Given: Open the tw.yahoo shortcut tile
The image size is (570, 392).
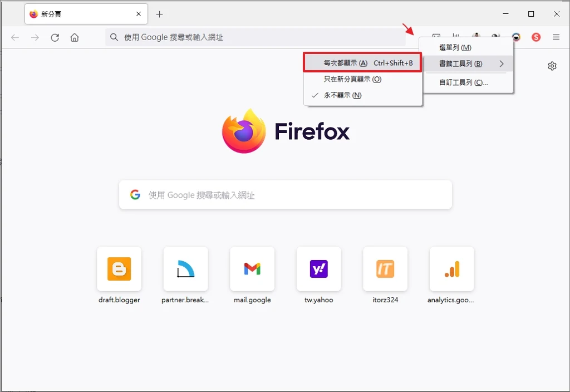Looking at the screenshot, I should 319,269.
